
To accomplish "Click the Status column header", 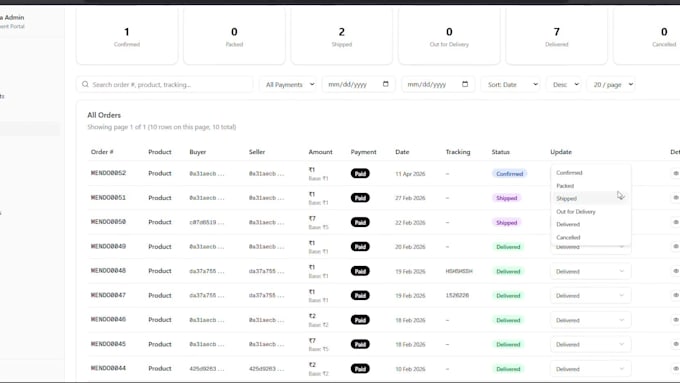I will pos(500,152).
